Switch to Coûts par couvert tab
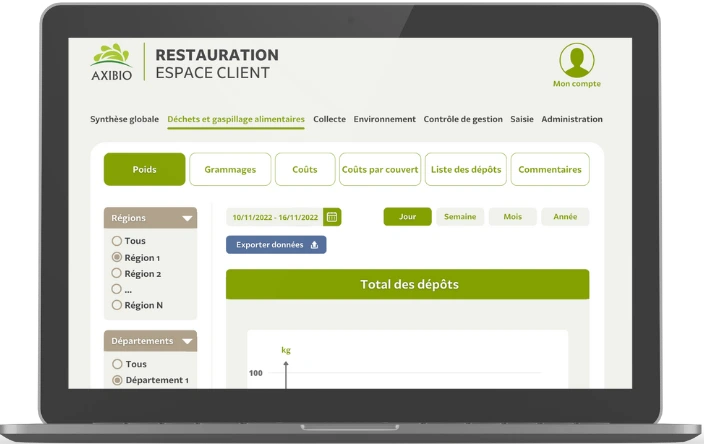The image size is (704, 444). pyautogui.click(x=380, y=169)
